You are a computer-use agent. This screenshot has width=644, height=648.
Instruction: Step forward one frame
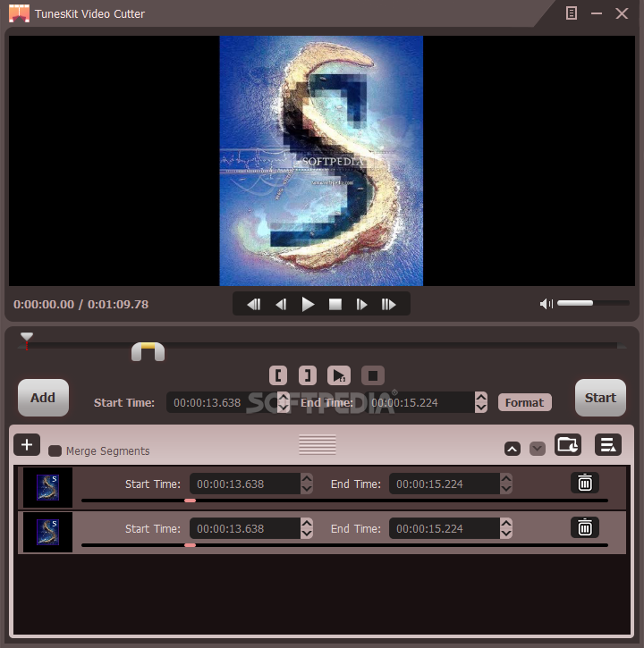(361, 305)
